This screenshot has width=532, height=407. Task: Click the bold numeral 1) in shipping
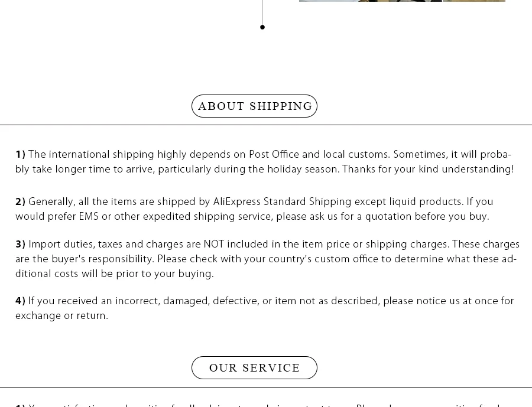tap(20, 155)
